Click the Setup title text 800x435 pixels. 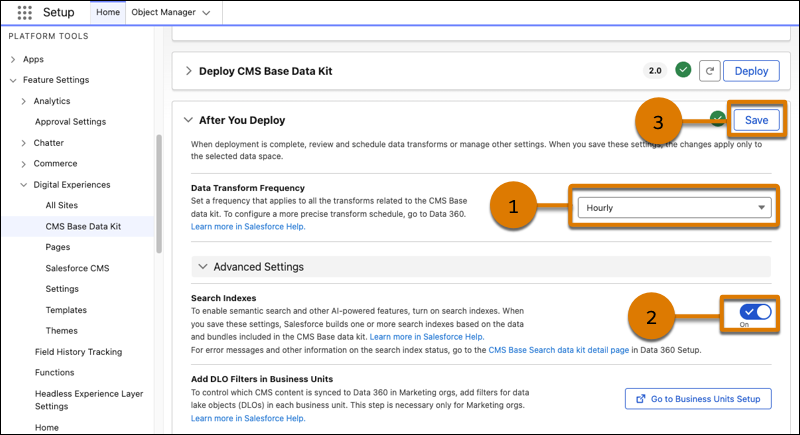point(58,12)
